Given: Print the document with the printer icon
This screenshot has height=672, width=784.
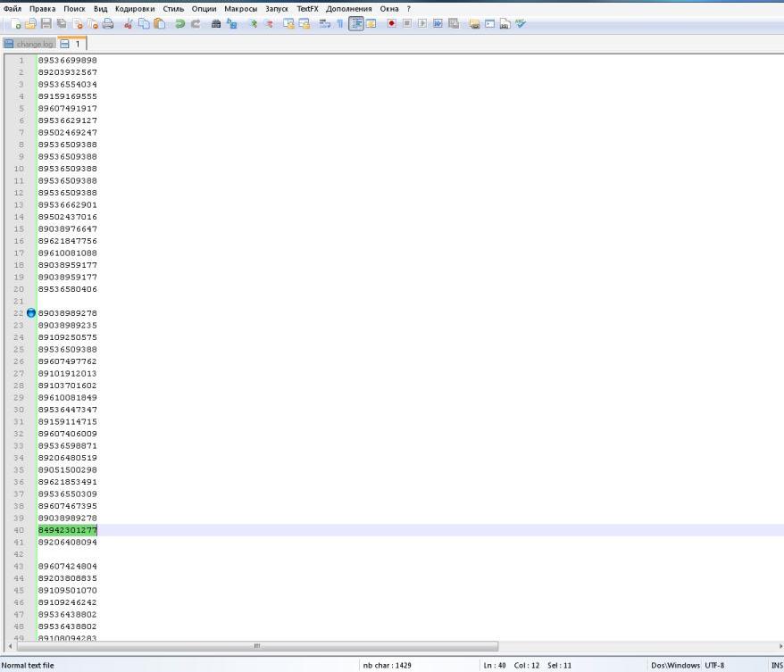Looking at the screenshot, I should point(108,23).
